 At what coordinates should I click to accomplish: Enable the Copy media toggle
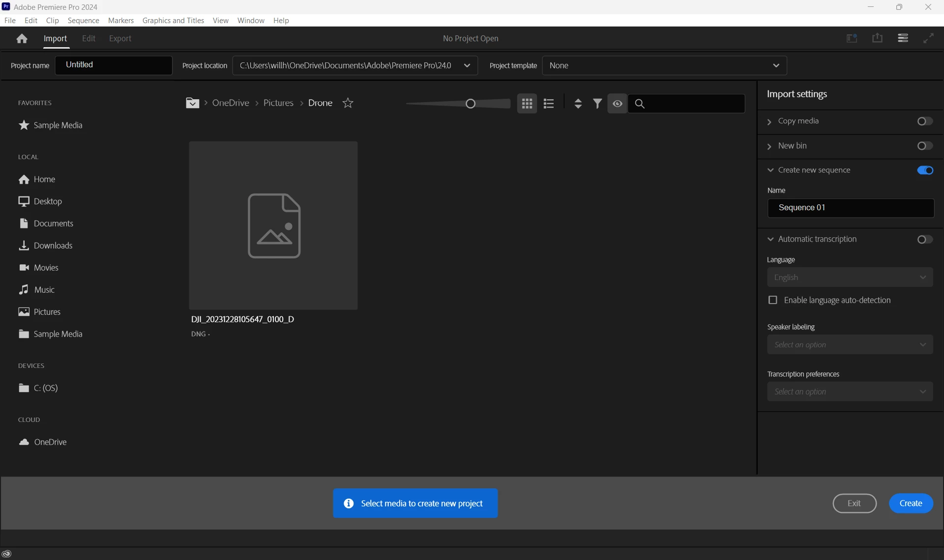click(x=925, y=121)
